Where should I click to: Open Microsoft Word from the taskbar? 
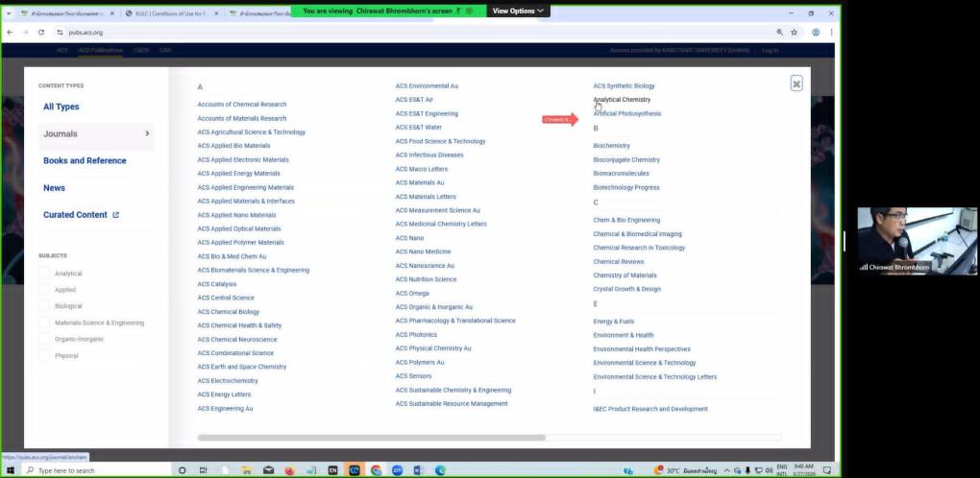click(419, 470)
